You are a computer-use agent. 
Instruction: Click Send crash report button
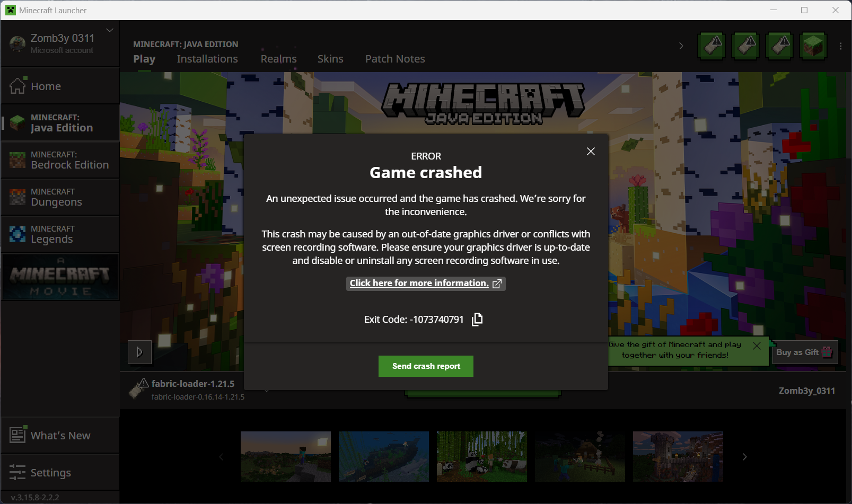(x=426, y=366)
